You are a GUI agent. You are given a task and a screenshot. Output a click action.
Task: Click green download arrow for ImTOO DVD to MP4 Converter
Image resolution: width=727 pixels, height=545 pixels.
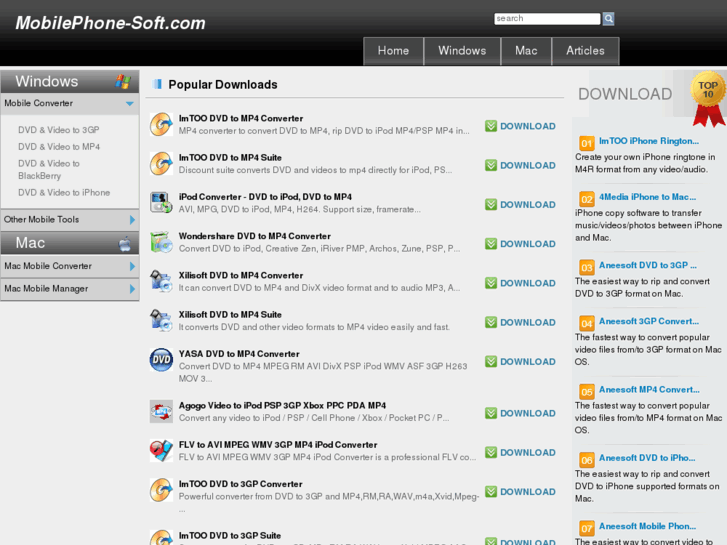tap(491, 126)
